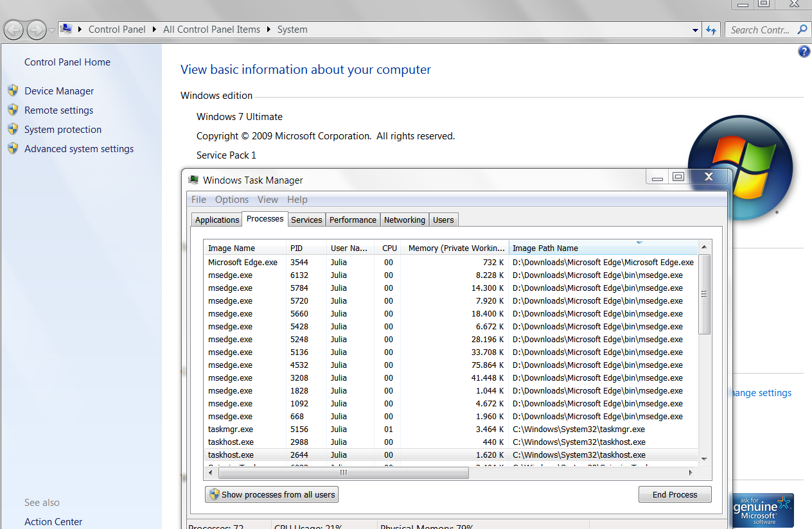Image resolution: width=812 pixels, height=529 pixels.
Task: Open the Performance tab
Action: 353,220
